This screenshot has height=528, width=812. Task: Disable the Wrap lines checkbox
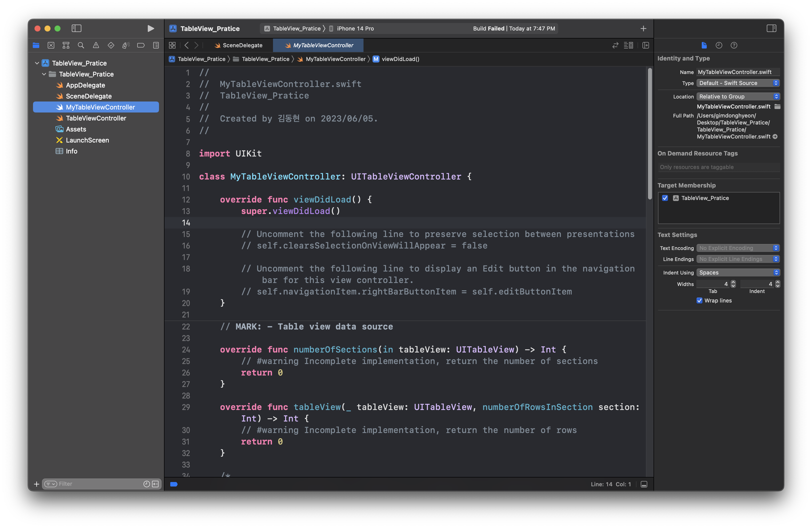tap(699, 300)
